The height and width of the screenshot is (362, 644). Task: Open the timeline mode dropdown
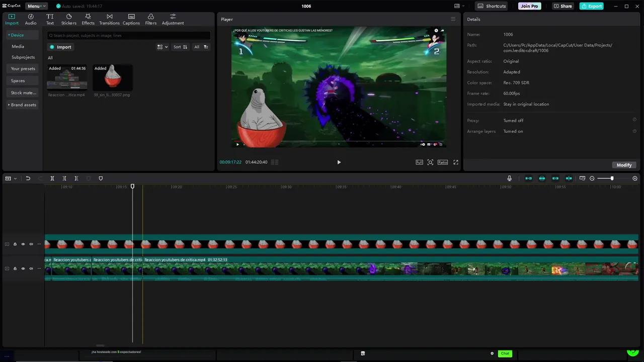tap(11, 178)
